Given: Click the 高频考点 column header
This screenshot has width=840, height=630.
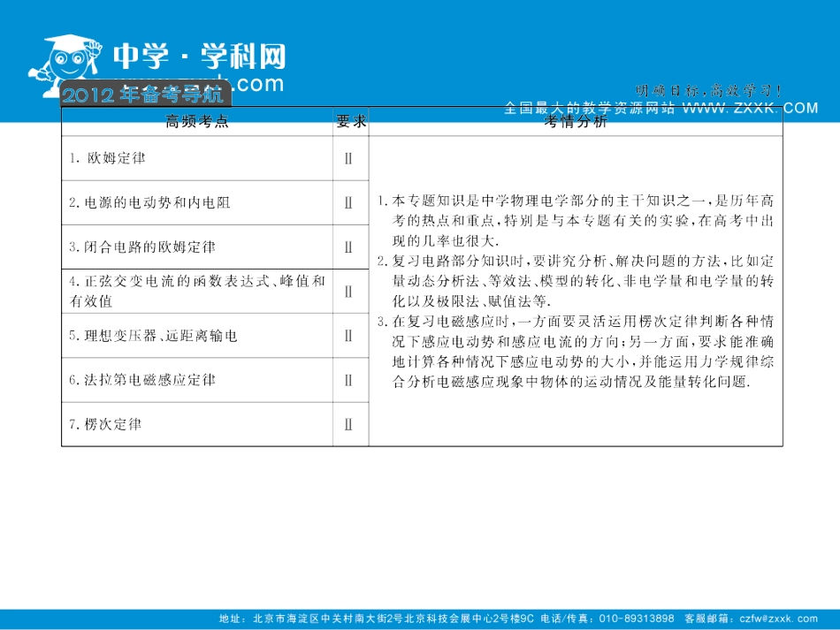Looking at the screenshot, I should click(x=196, y=122).
